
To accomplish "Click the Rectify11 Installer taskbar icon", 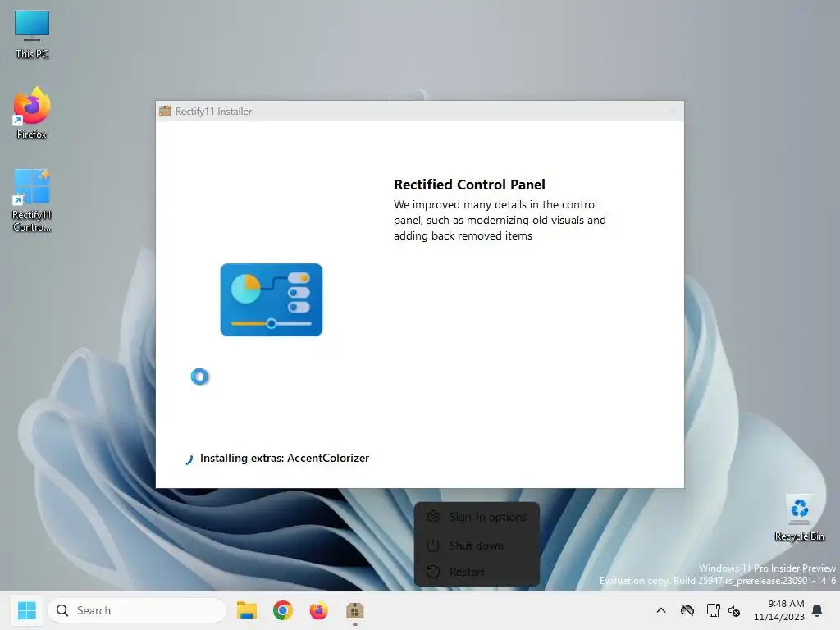I will [x=354, y=610].
